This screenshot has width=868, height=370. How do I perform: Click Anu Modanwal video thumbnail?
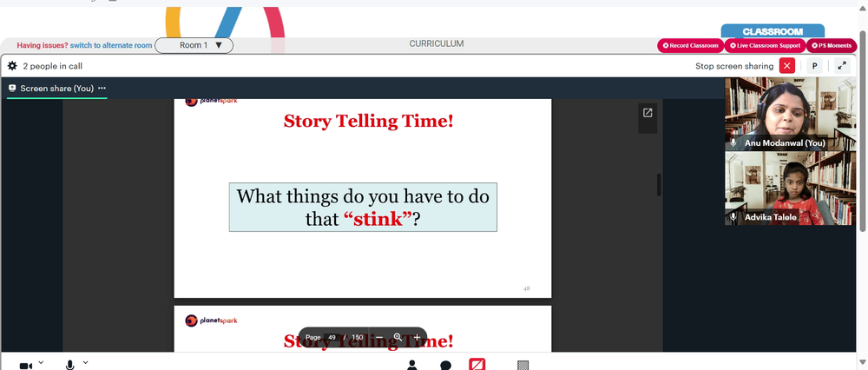point(791,114)
